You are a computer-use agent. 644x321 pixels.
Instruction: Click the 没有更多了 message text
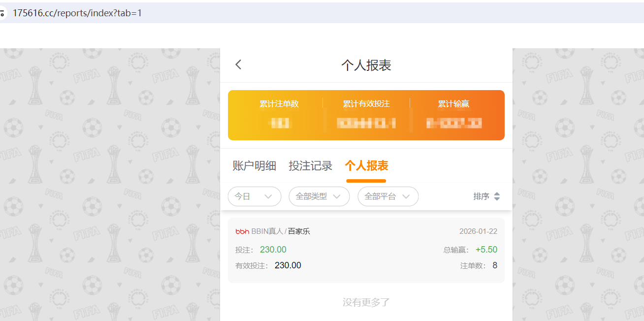366,302
